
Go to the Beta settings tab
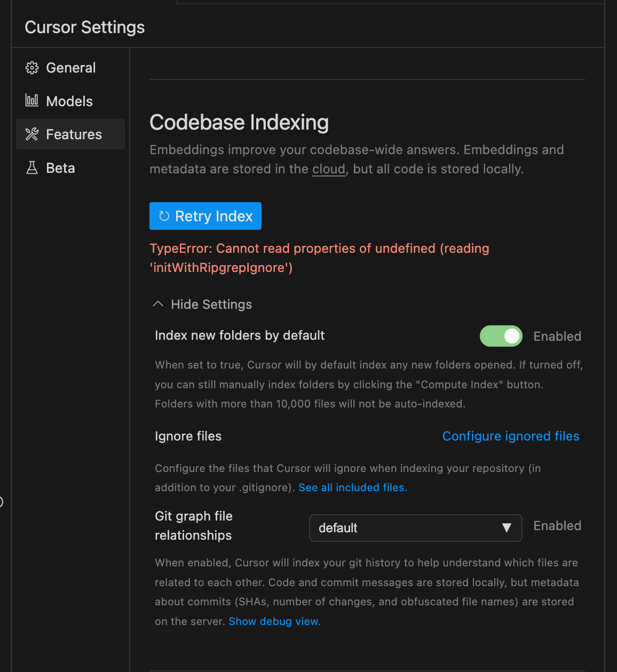pyautogui.click(x=60, y=168)
